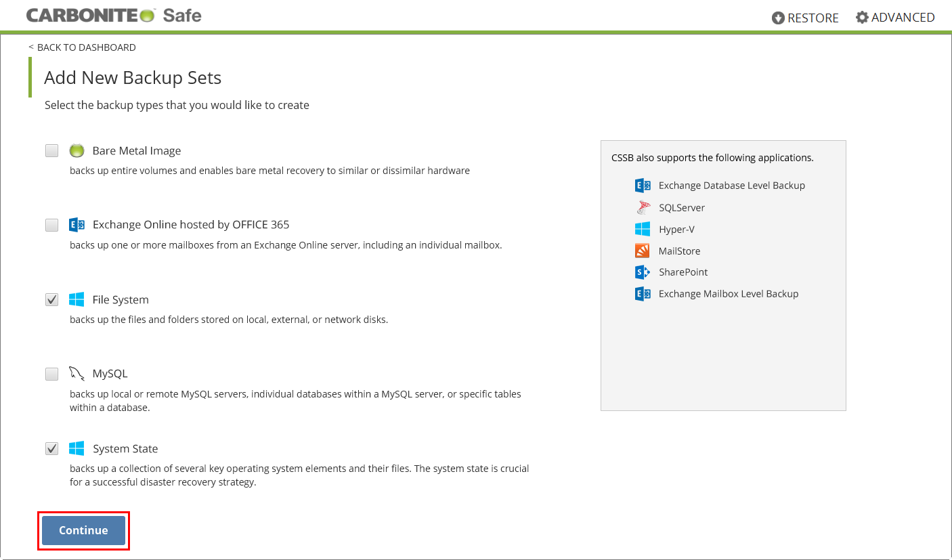Image resolution: width=952 pixels, height=560 pixels.
Task: Uncheck the File System checkbox
Action: point(52,299)
